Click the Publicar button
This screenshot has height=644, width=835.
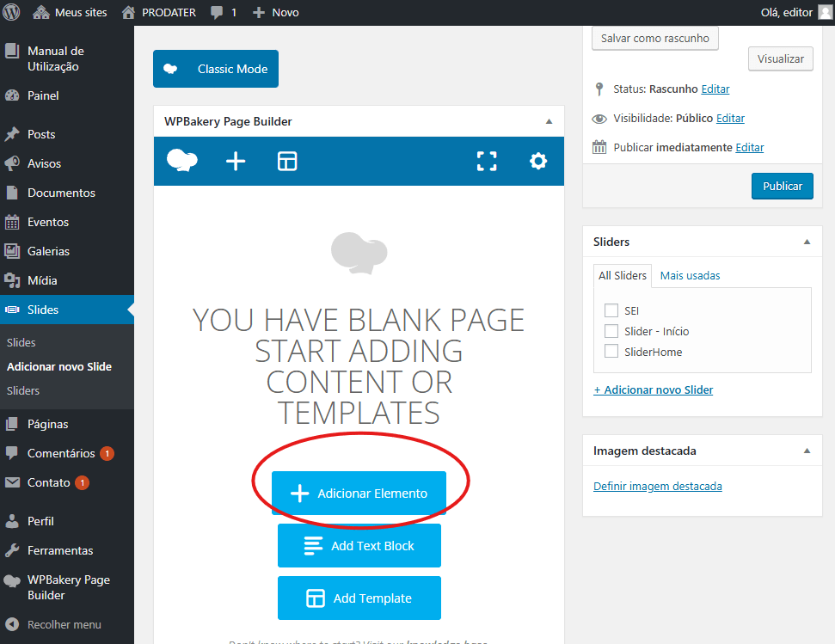click(x=783, y=187)
